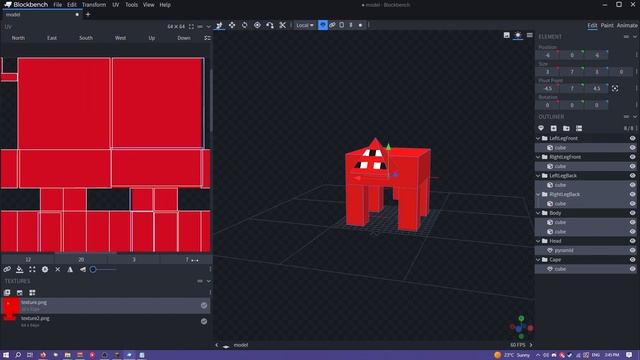
Task: Hide the pyramid element with eye icon
Action: point(632,251)
